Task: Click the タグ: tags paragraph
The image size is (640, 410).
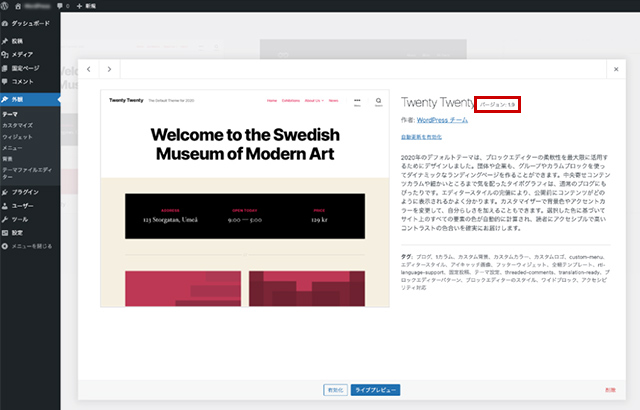Action: coord(505,272)
